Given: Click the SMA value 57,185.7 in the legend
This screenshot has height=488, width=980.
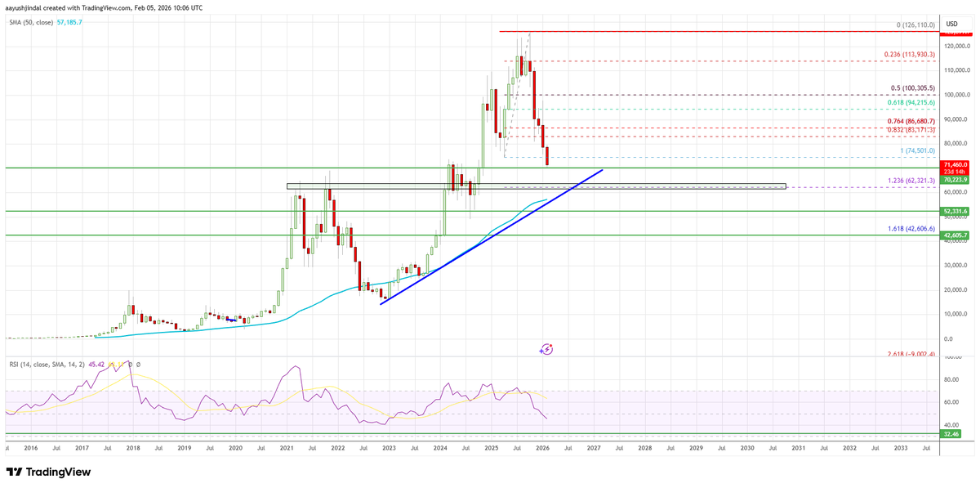Looking at the screenshot, I should point(71,22).
